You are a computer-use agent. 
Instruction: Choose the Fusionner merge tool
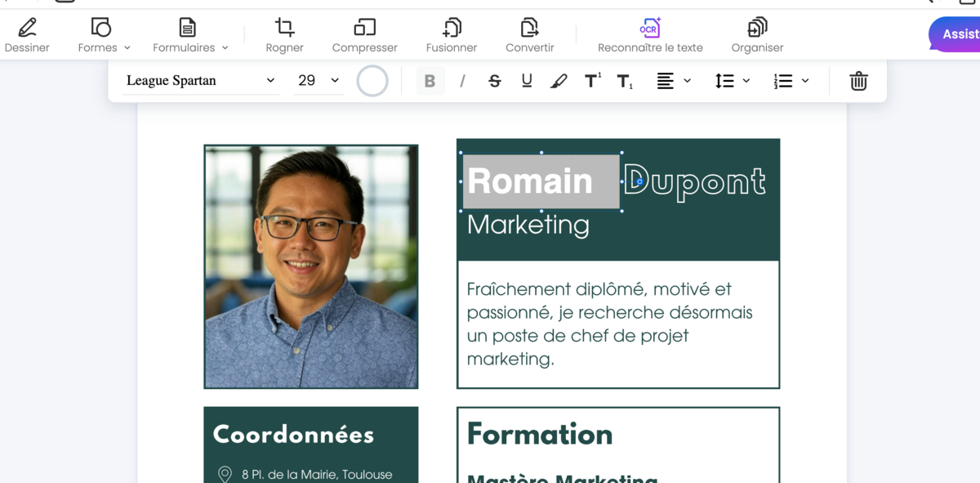[452, 35]
